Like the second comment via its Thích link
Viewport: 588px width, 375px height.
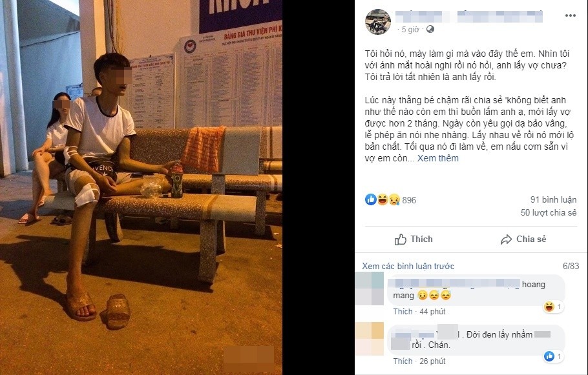pos(403,361)
